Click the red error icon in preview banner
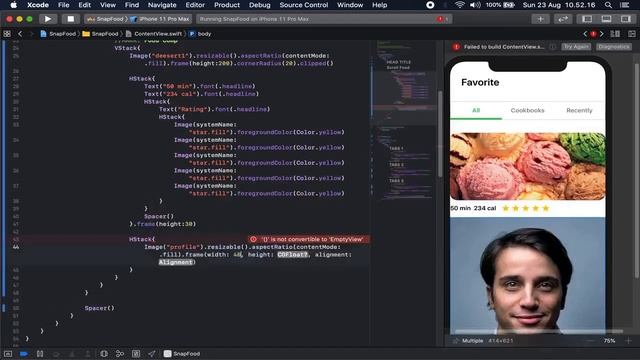Viewport: 640px width, 360px height. click(x=456, y=47)
